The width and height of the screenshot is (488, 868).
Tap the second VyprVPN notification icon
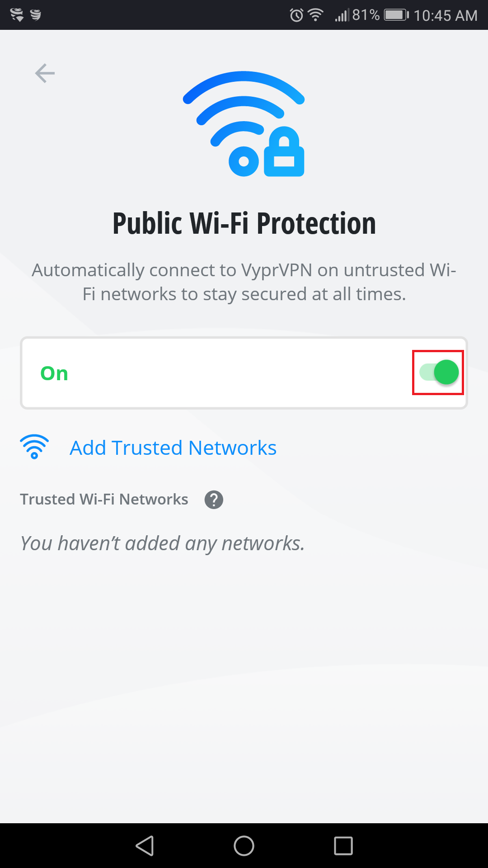[x=36, y=15]
